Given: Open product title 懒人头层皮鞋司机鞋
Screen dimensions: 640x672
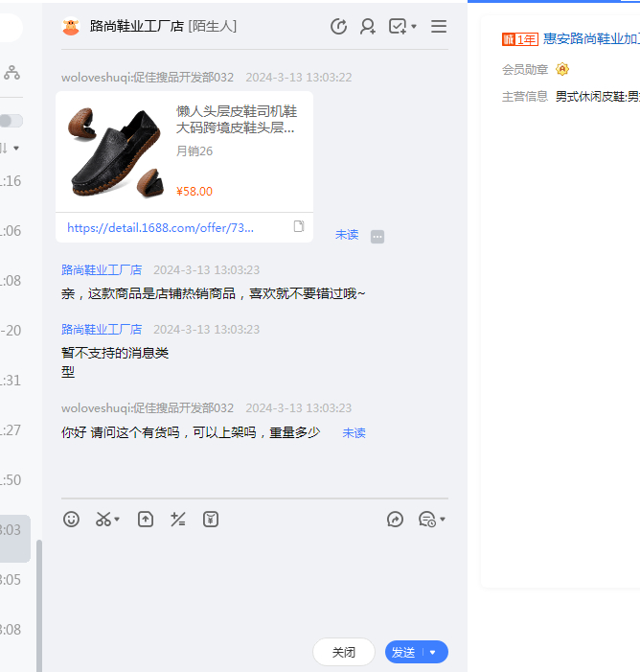Looking at the screenshot, I should coord(237,120).
